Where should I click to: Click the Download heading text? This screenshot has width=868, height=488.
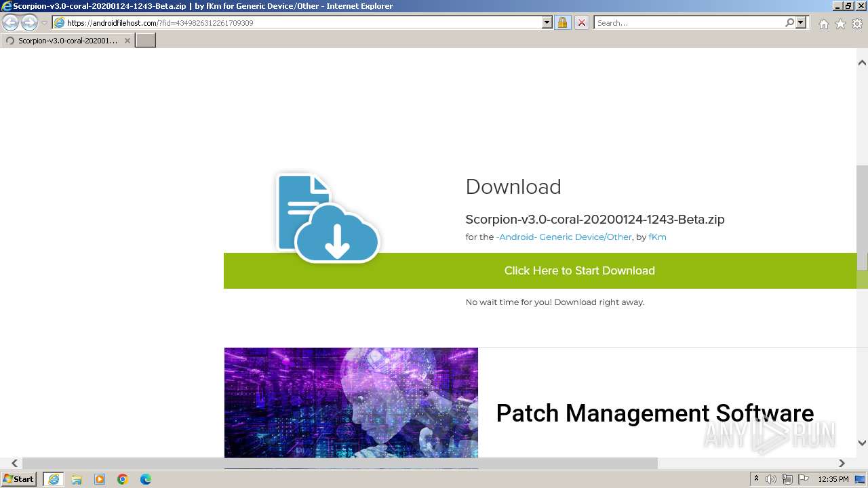tap(513, 186)
